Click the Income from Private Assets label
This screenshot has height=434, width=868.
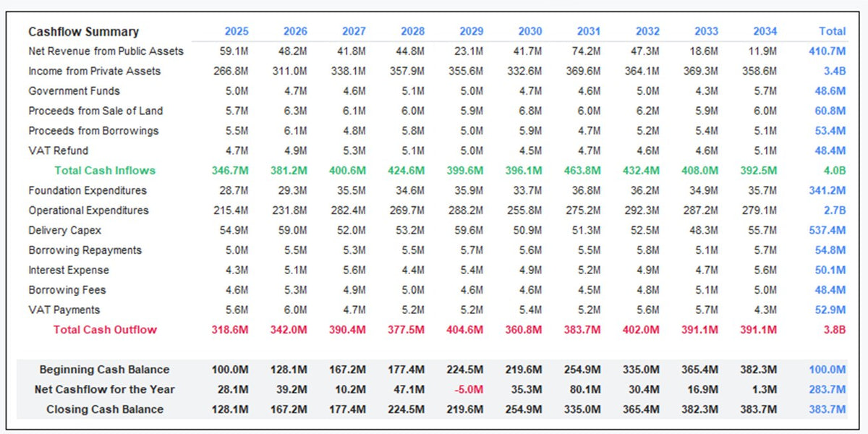[x=95, y=71]
